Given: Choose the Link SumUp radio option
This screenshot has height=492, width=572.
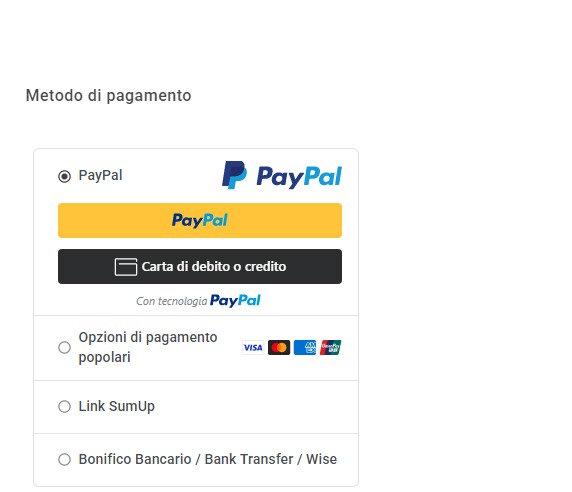Looking at the screenshot, I should tap(64, 406).
